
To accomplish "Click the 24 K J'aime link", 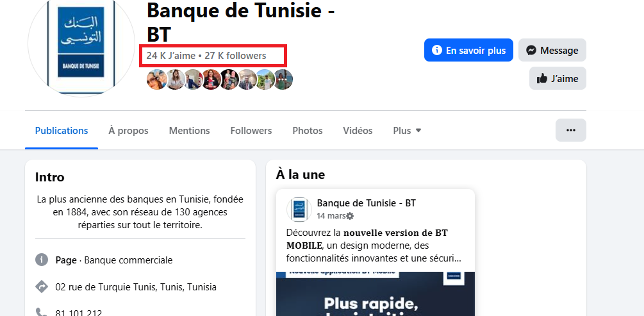I will 170,56.
